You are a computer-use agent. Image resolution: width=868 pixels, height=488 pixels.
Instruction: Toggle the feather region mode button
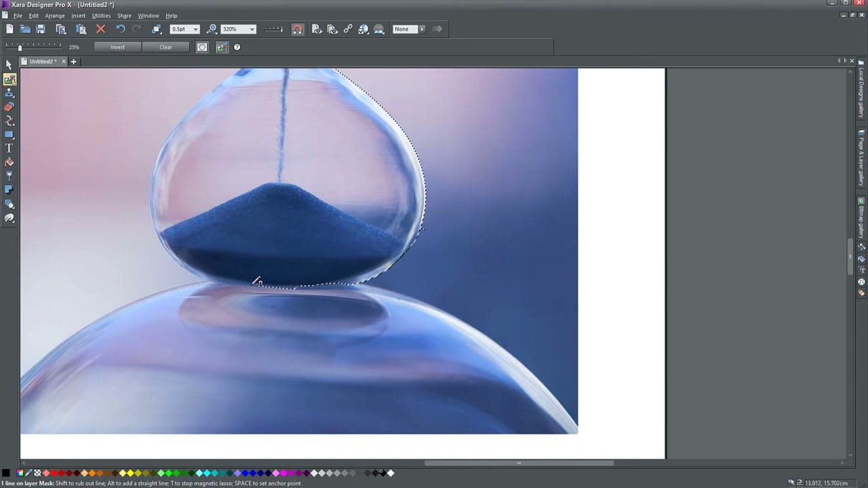pos(201,47)
